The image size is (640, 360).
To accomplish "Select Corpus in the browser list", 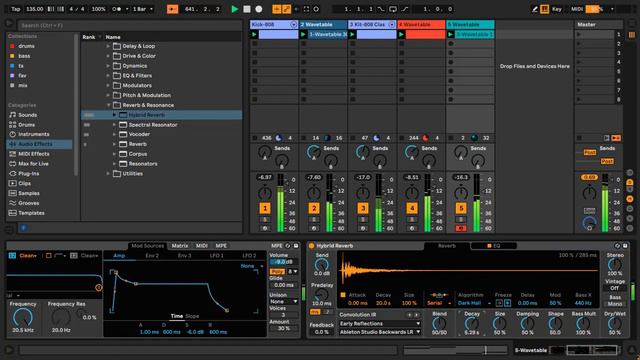I will point(138,154).
